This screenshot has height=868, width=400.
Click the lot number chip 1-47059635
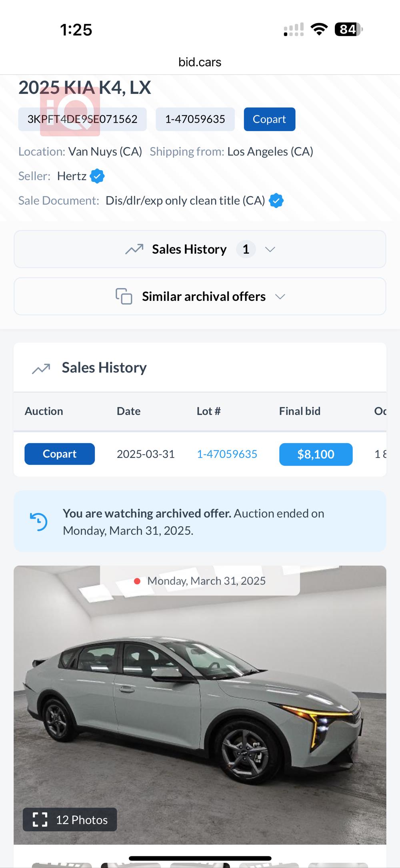195,119
